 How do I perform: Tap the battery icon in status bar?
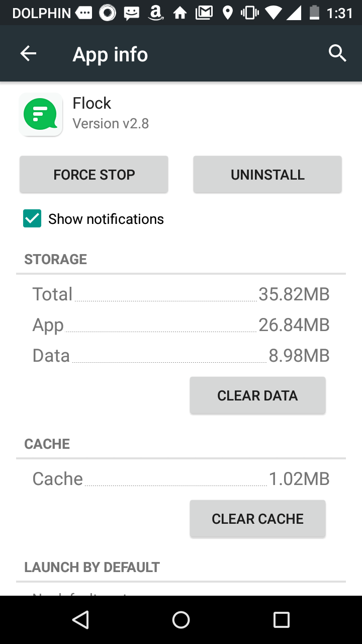click(x=315, y=13)
